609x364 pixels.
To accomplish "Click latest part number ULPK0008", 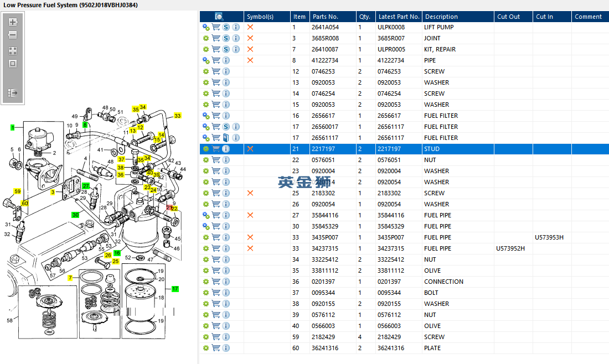I will (x=391, y=27).
